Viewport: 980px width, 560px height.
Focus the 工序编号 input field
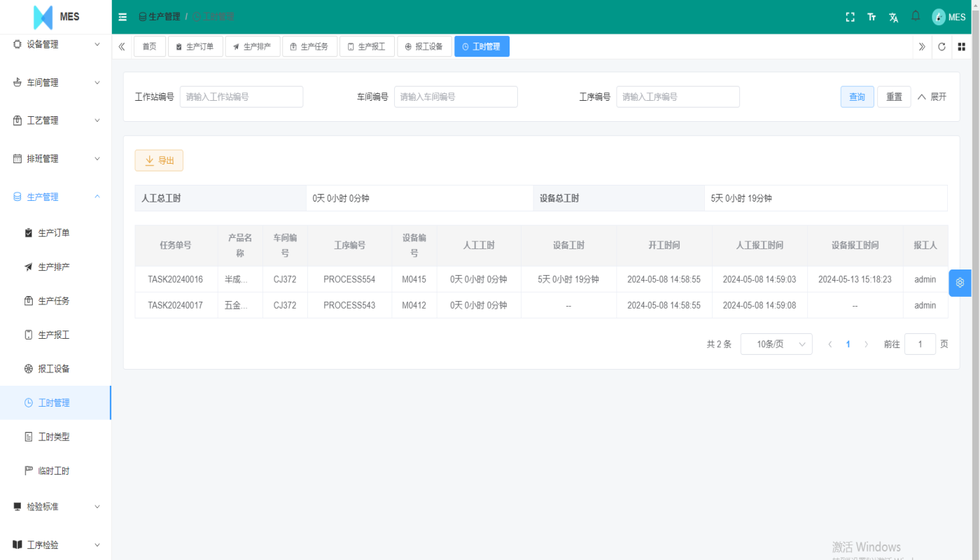pyautogui.click(x=678, y=97)
